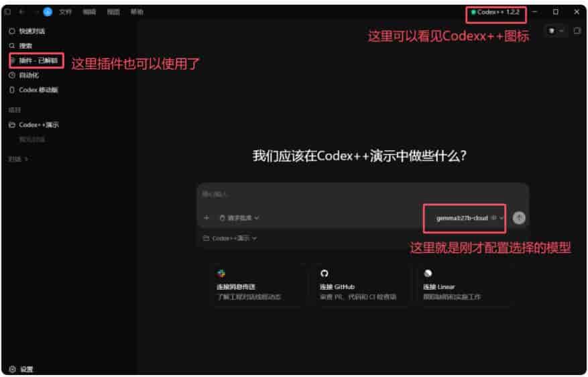Click the blue round profile avatar

[48, 12]
